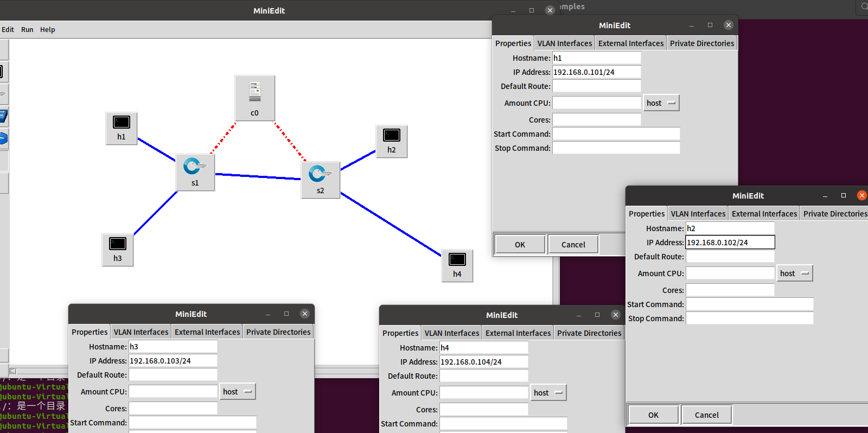Open Private Directories tab in h3 dialog
868x433 pixels.
click(x=278, y=332)
